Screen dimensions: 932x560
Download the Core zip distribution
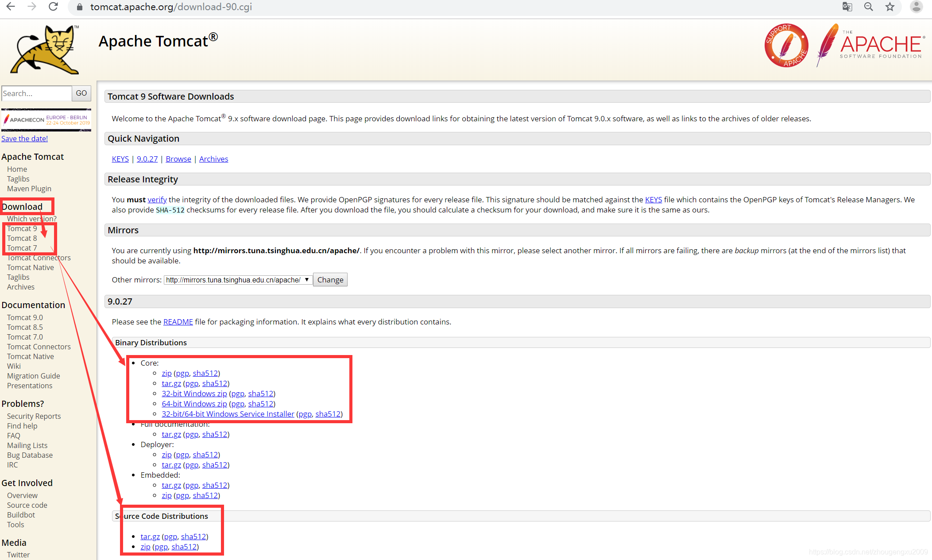coord(166,373)
